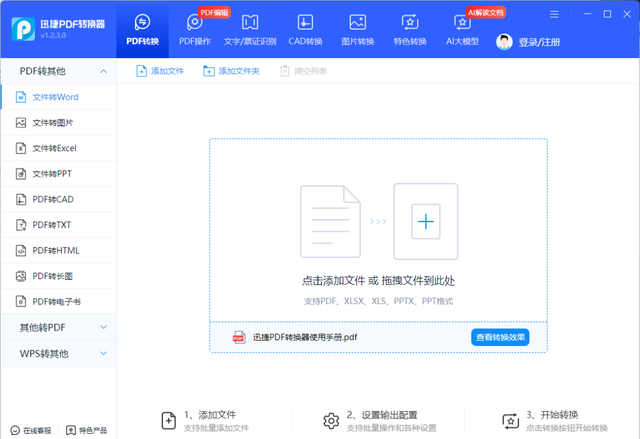Click the 迅捷PDF转换器 logo icon
640x439 pixels.
coord(23,29)
